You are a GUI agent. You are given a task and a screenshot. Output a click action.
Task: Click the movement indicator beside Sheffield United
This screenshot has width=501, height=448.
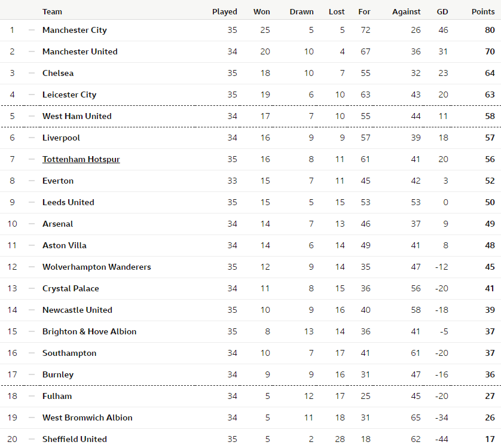31,439
